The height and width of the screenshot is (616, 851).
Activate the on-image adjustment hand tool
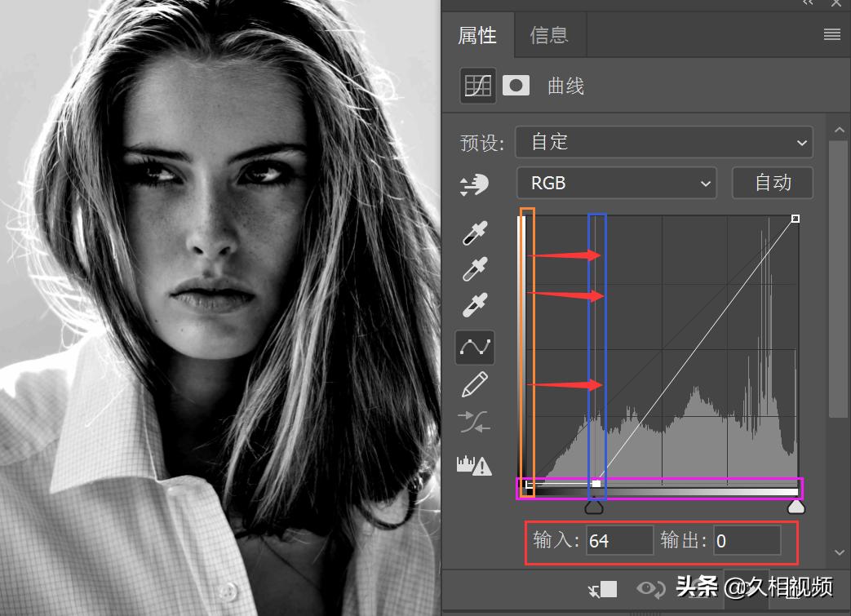tap(474, 185)
